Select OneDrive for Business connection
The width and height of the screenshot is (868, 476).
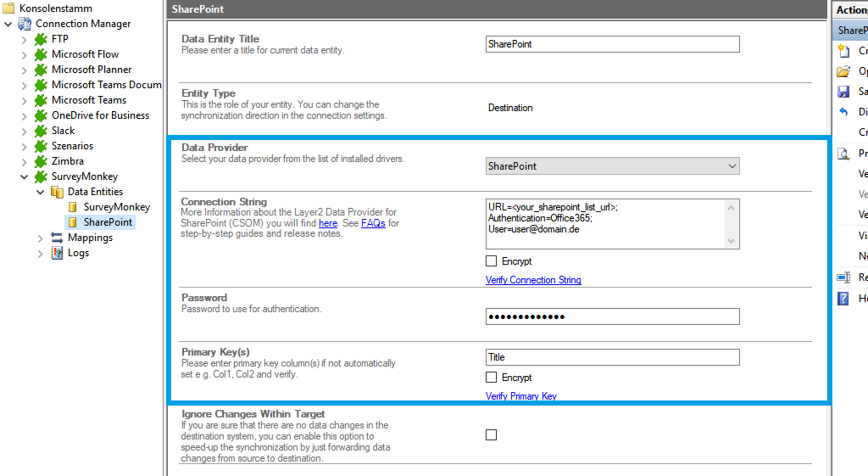tap(100, 115)
